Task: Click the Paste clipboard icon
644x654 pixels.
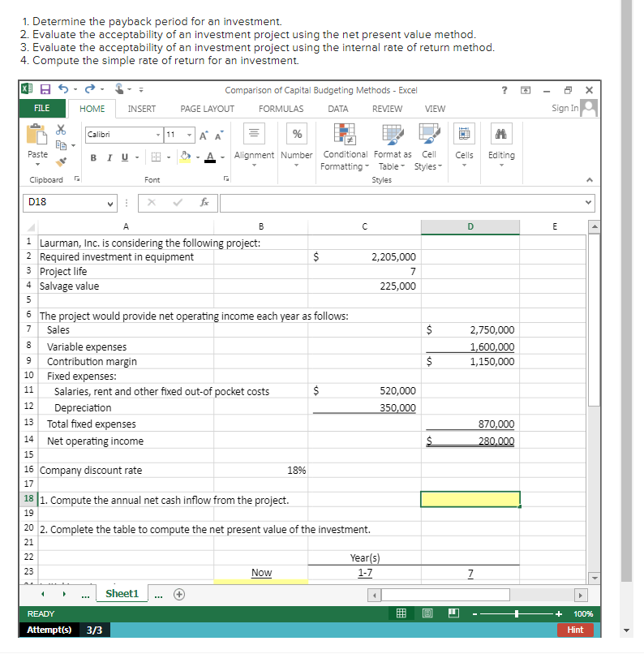Action: point(36,135)
